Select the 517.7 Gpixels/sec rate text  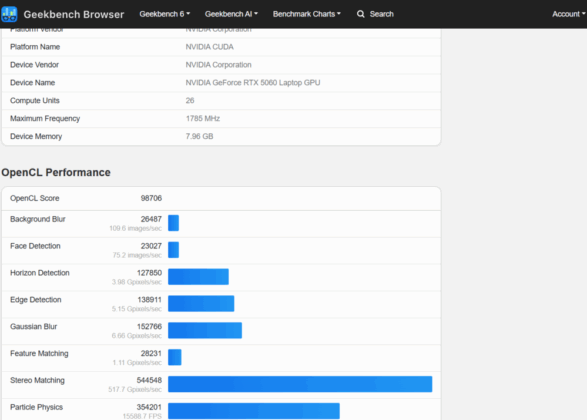coord(135,390)
